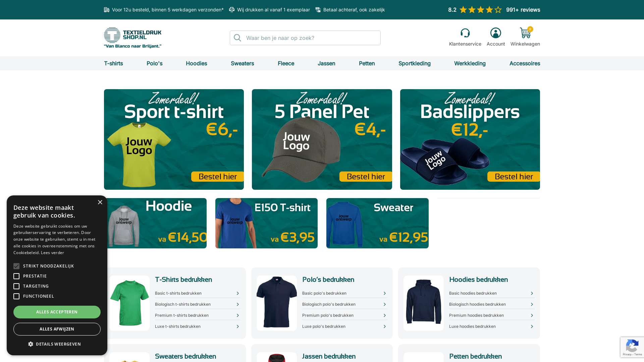This screenshot has height=362, width=644.
Task: Click the review star rating
Action: tap(480, 10)
